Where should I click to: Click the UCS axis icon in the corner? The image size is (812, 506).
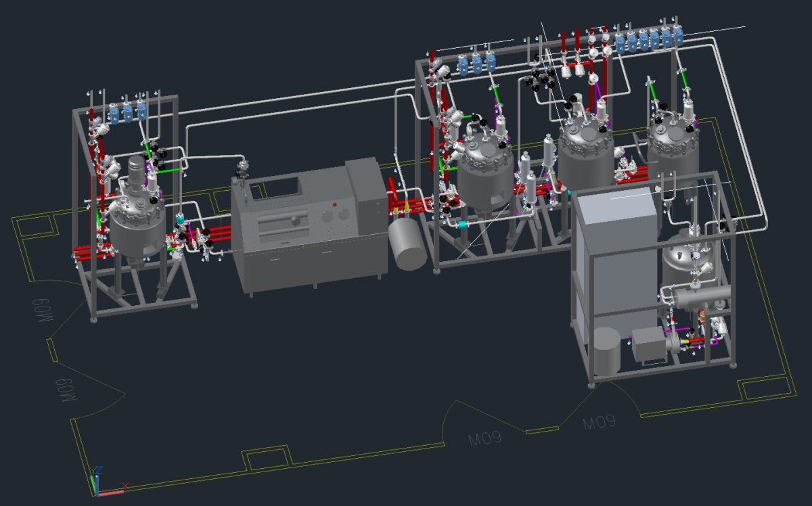pyautogui.click(x=97, y=482)
